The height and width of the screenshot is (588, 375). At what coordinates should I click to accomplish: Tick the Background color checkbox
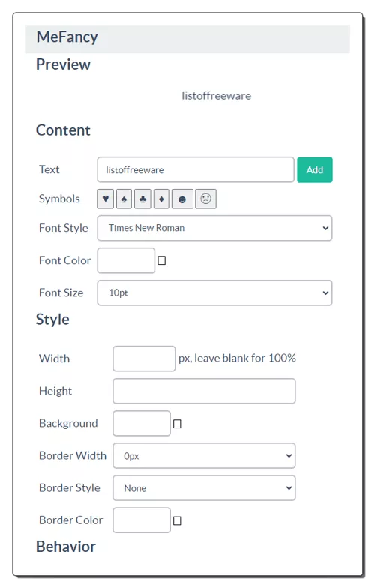(x=177, y=424)
